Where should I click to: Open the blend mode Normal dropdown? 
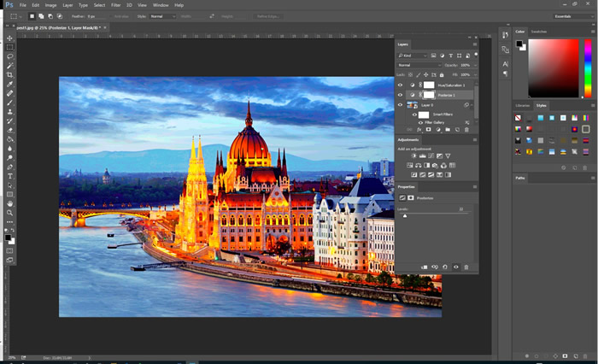pos(419,65)
